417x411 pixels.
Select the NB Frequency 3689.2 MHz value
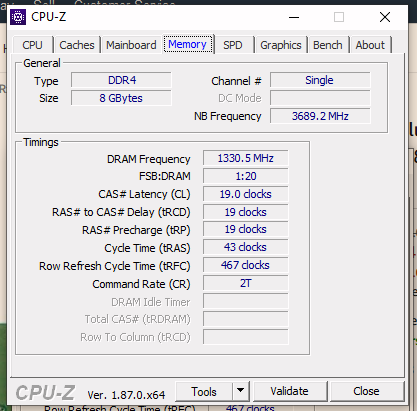(320, 116)
